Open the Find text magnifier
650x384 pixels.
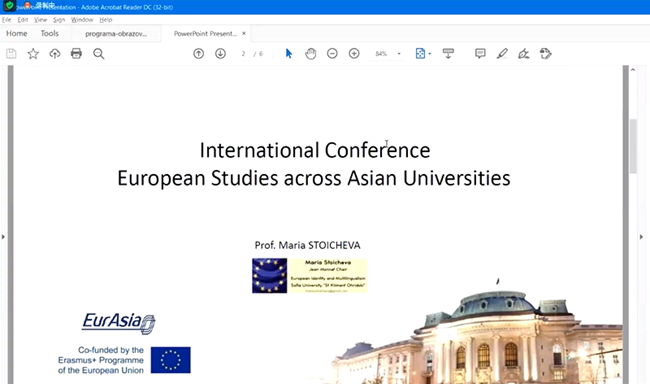[x=99, y=53]
